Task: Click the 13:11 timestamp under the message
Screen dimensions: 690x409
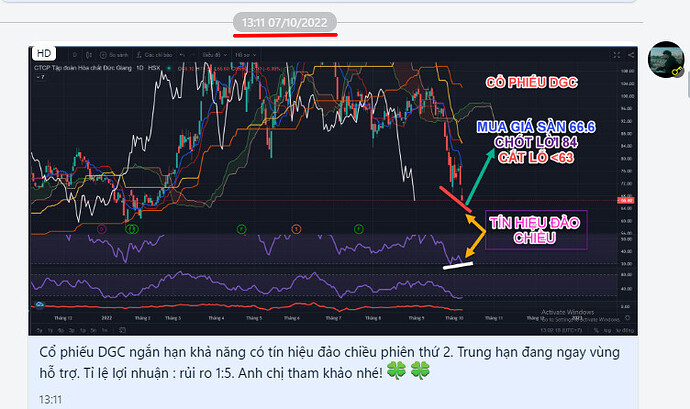Action: [x=51, y=400]
